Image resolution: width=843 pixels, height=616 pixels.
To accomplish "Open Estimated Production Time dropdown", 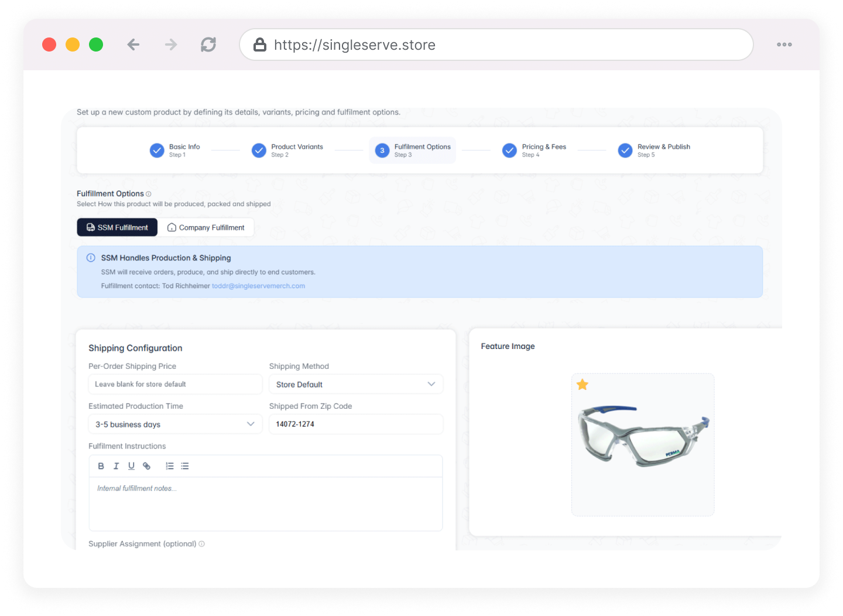I will 175,424.
